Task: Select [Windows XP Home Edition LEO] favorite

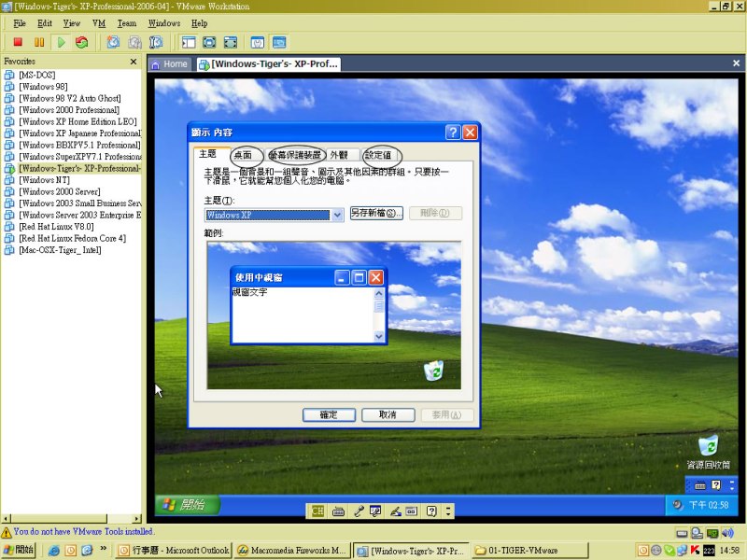Action: coord(78,121)
